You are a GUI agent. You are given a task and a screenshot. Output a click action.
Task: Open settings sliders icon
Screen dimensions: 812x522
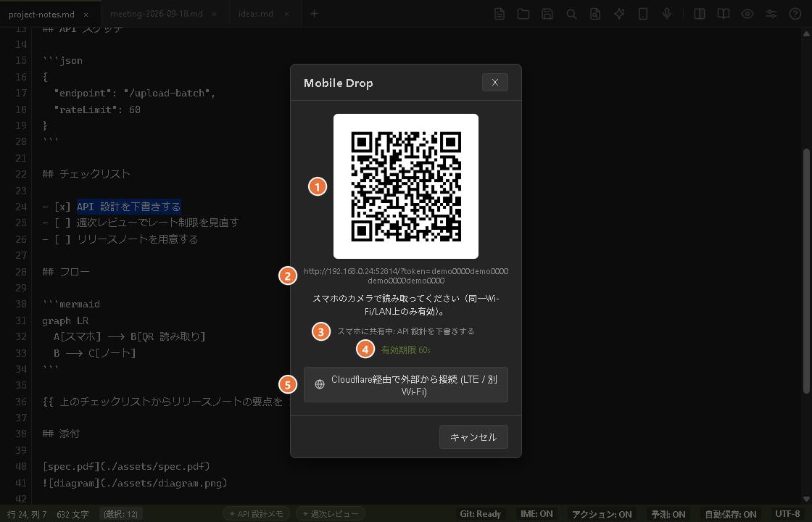pos(771,14)
